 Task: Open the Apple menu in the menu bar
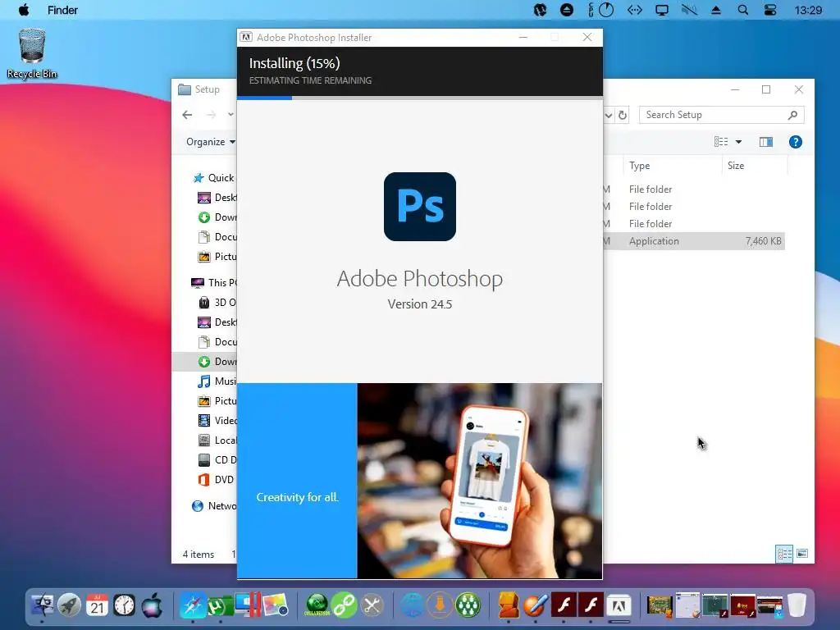pos(24,10)
